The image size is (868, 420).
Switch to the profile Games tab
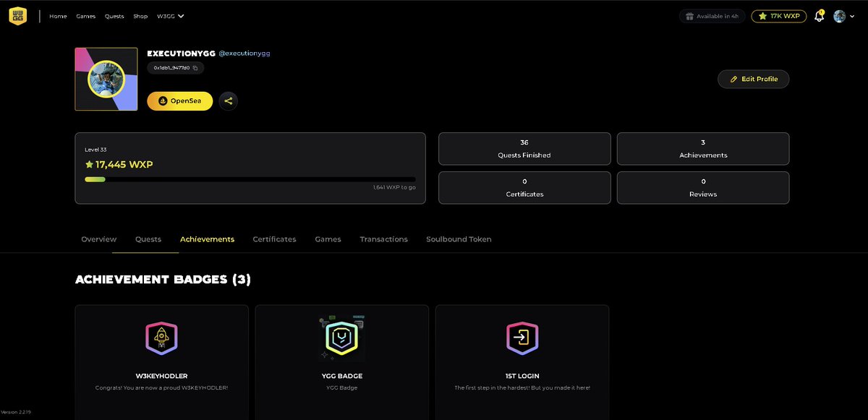pos(328,239)
